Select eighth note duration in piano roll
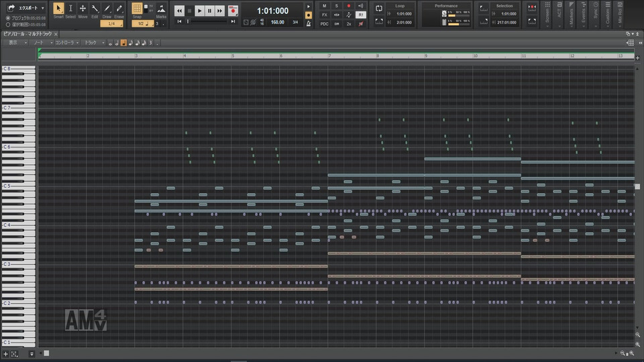 (131, 43)
